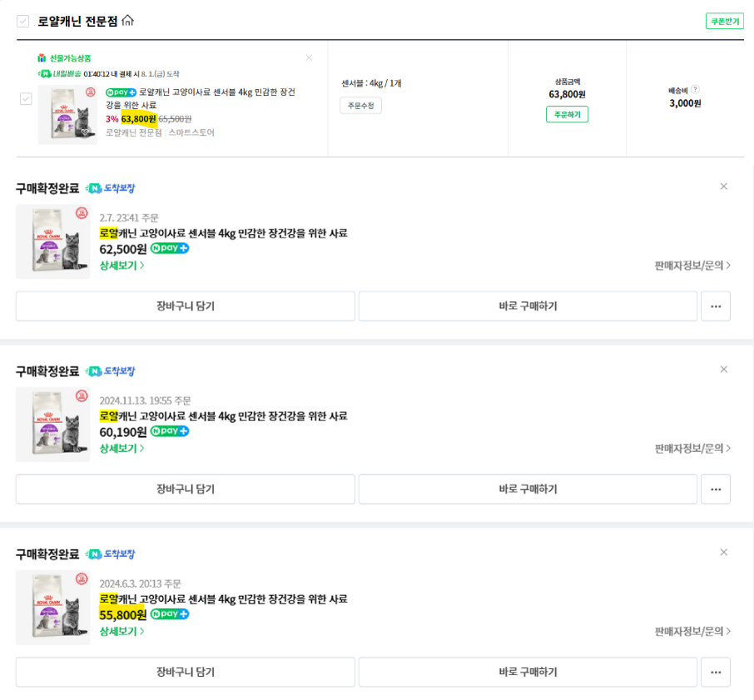This screenshot has height=700, width=754.
Task: Toggle the cart product item checkbox
Action: click(x=26, y=99)
